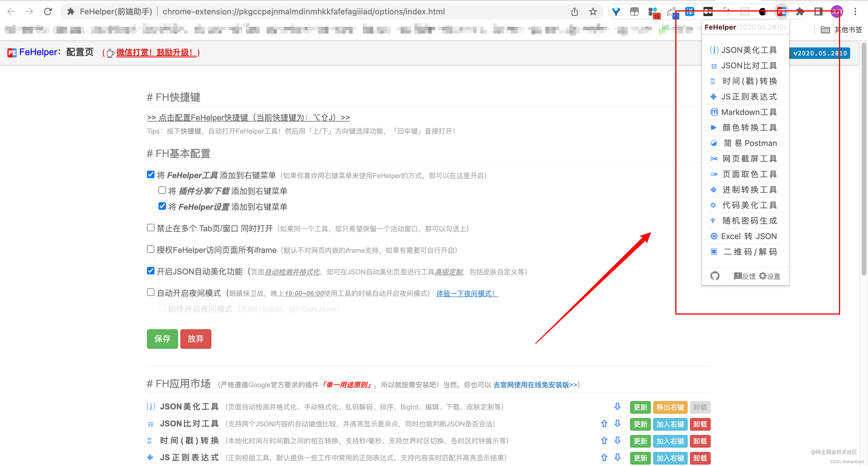868x466 pixels.
Task: Open JSON比对工具 from popup menu
Action: 743,65
